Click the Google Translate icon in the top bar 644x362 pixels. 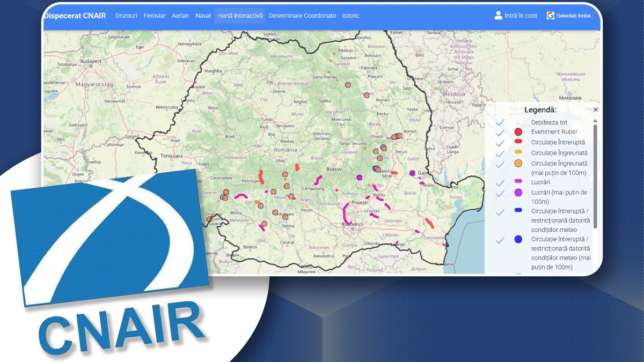click(x=550, y=16)
